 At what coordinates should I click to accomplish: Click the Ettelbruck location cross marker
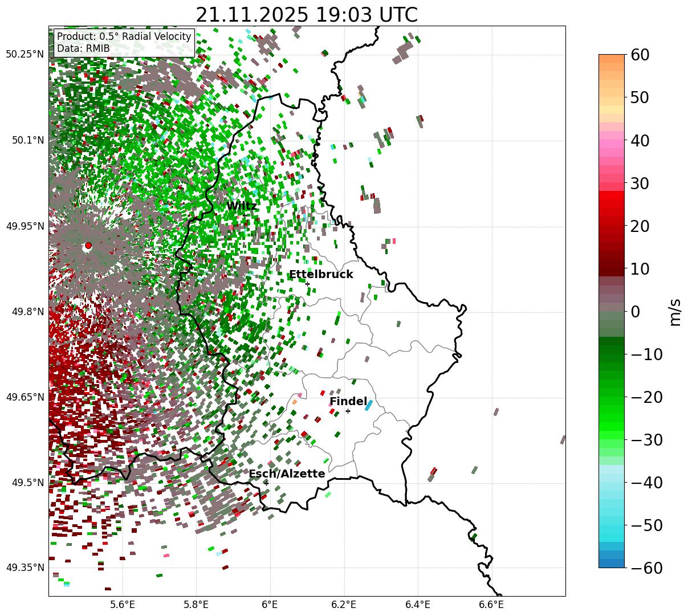tap(307, 284)
